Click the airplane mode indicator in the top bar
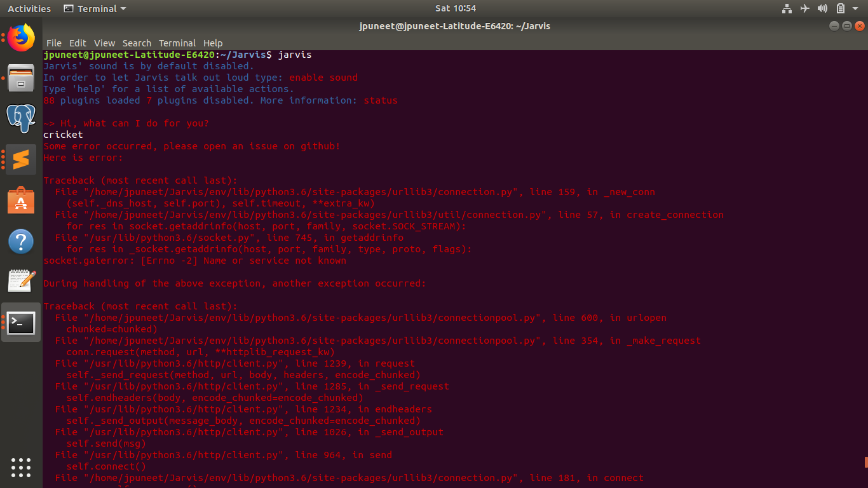 [805, 8]
